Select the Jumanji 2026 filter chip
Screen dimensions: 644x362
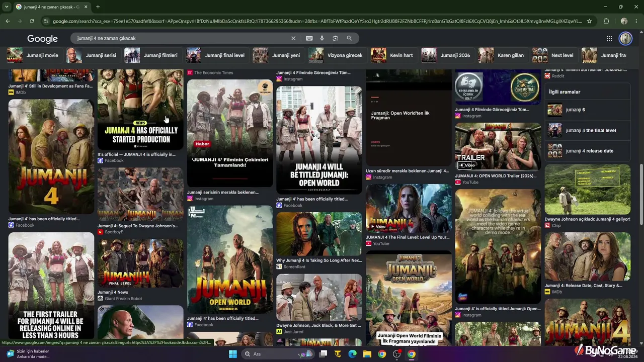[x=446, y=55]
